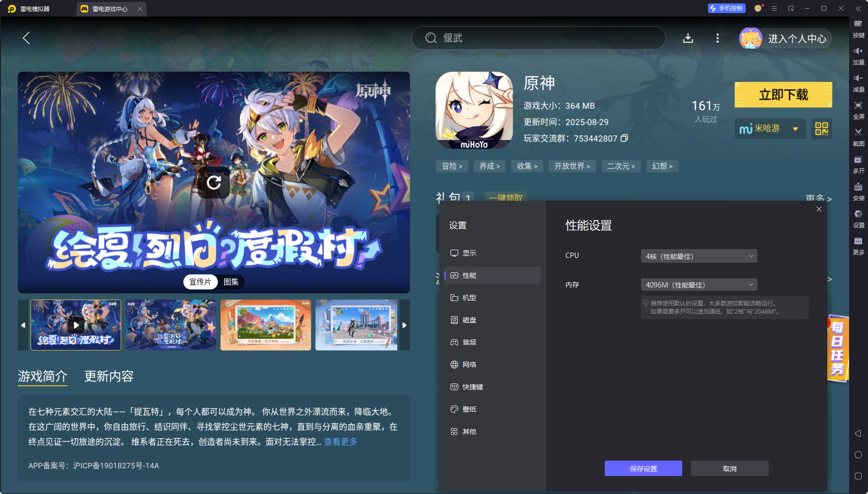The image size is (868, 494).
Task: Collapse the right sidebar double-chevron
Action: click(x=858, y=8)
